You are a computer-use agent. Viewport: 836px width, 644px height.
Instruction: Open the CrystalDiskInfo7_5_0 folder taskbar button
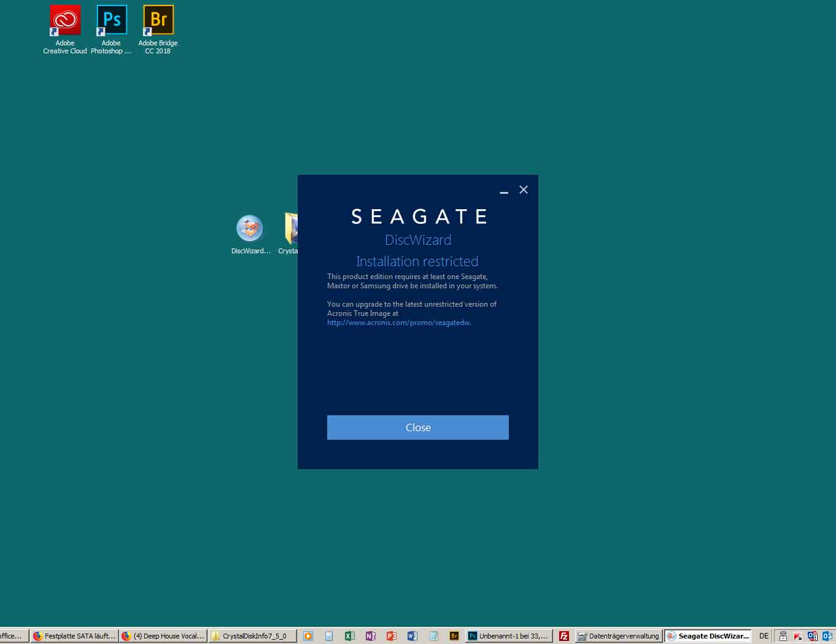tap(252, 636)
